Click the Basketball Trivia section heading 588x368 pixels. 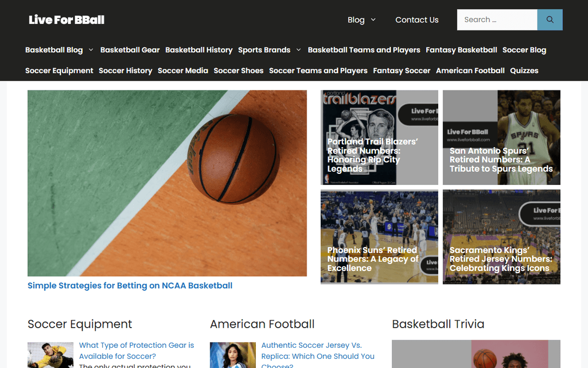coord(438,324)
